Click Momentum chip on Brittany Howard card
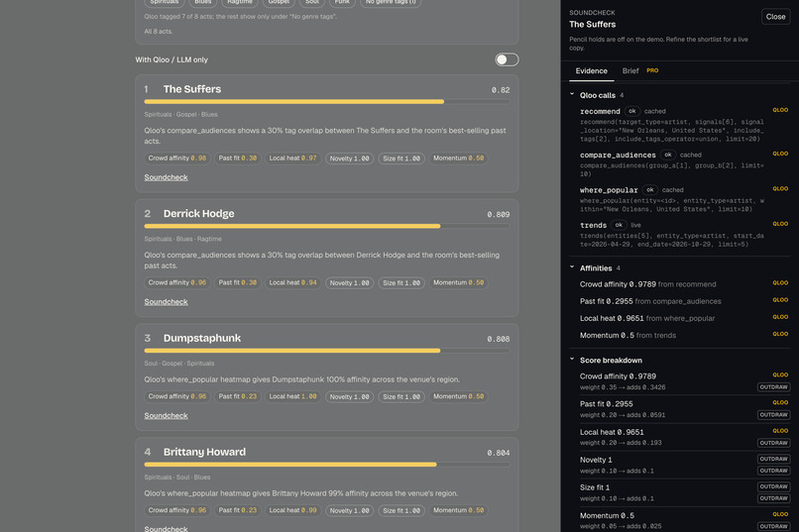The width and height of the screenshot is (799, 532). 458,510
